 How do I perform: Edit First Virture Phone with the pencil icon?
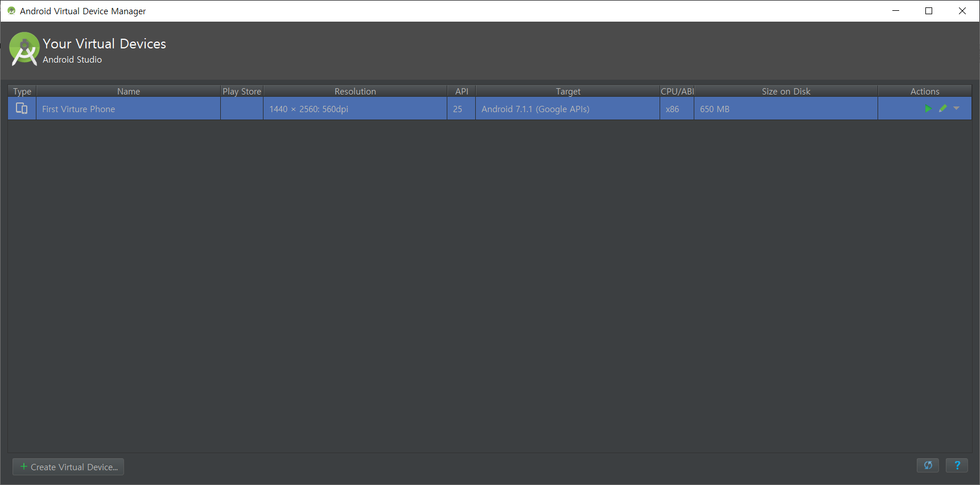click(943, 109)
